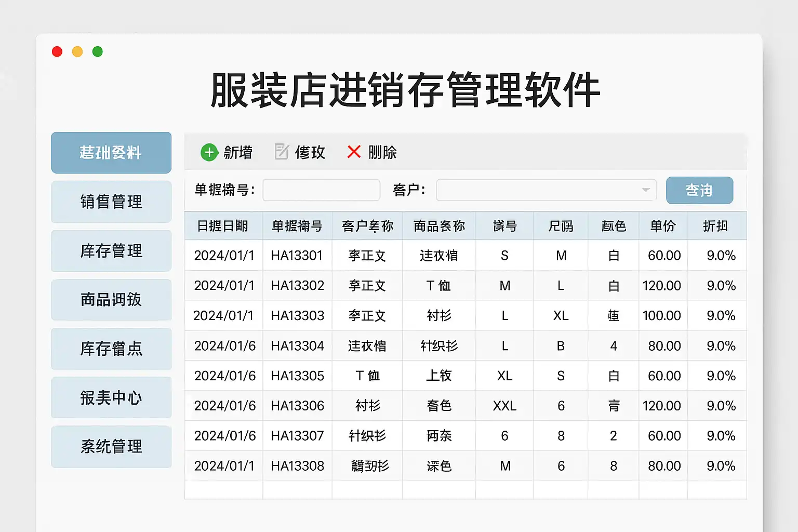Image resolution: width=798 pixels, height=532 pixels.
Task: Select the row with HA13301
Action: pyautogui.click(x=297, y=256)
